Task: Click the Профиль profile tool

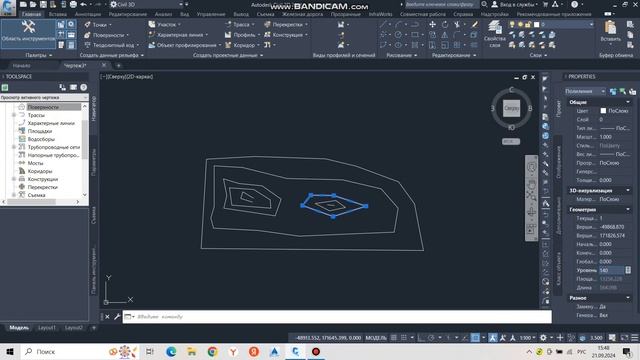Action: [x=242, y=35]
